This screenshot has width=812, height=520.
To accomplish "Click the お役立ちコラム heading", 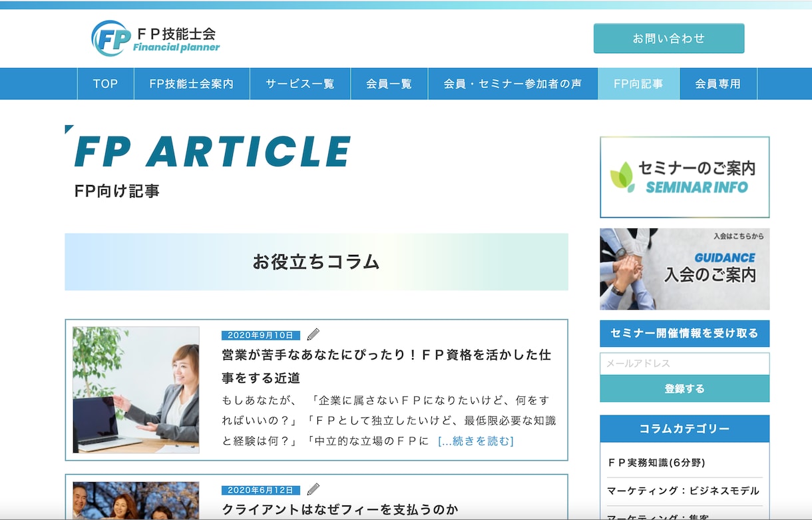I will tap(316, 262).
